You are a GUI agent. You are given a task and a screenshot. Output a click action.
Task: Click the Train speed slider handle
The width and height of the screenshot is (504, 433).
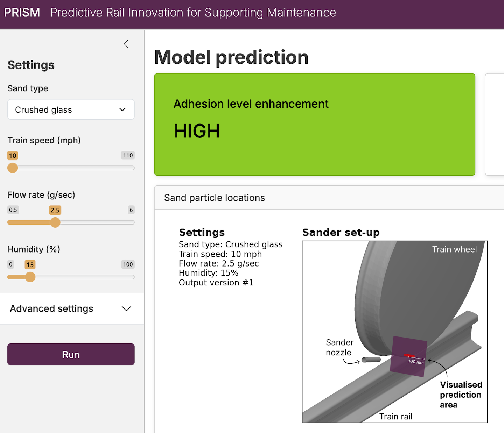13,168
